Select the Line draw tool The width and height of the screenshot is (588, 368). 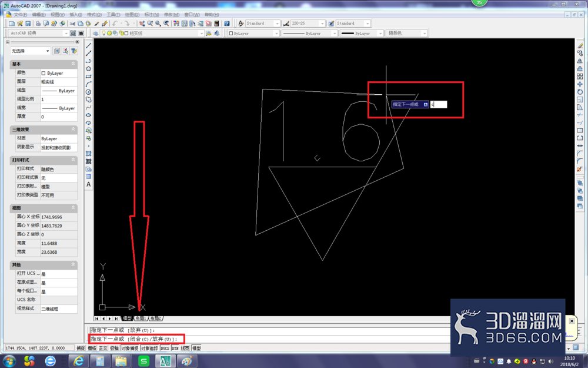click(89, 45)
